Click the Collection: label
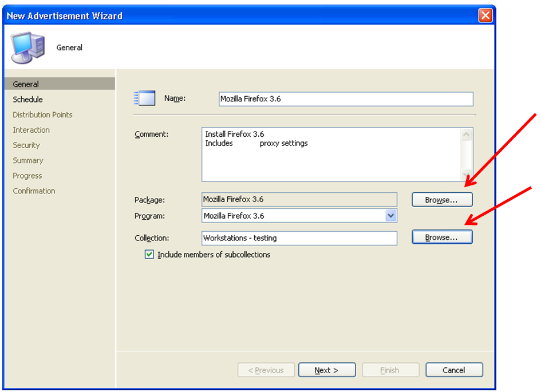This screenshot has height=392, width=541. (152, 238)
